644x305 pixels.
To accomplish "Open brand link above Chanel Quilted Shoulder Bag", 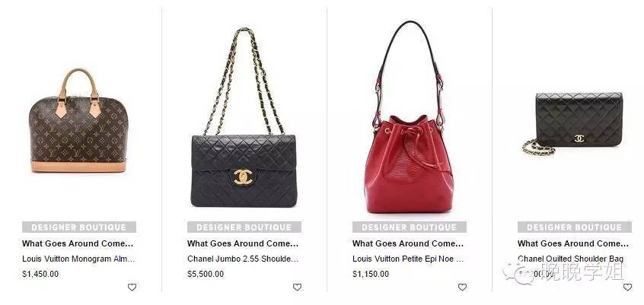I will coord(573,243).
